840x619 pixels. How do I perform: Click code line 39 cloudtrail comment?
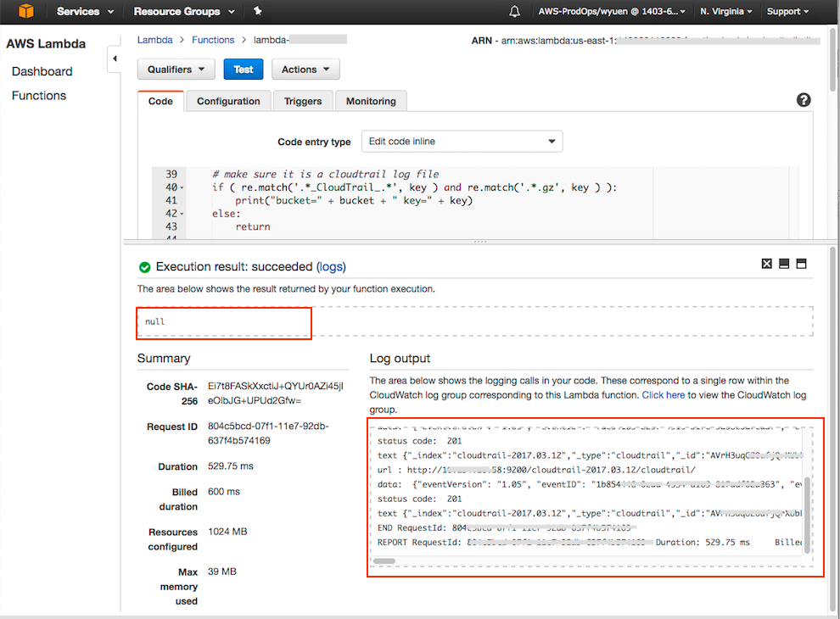pyautogui.click(x=325, y=175)
